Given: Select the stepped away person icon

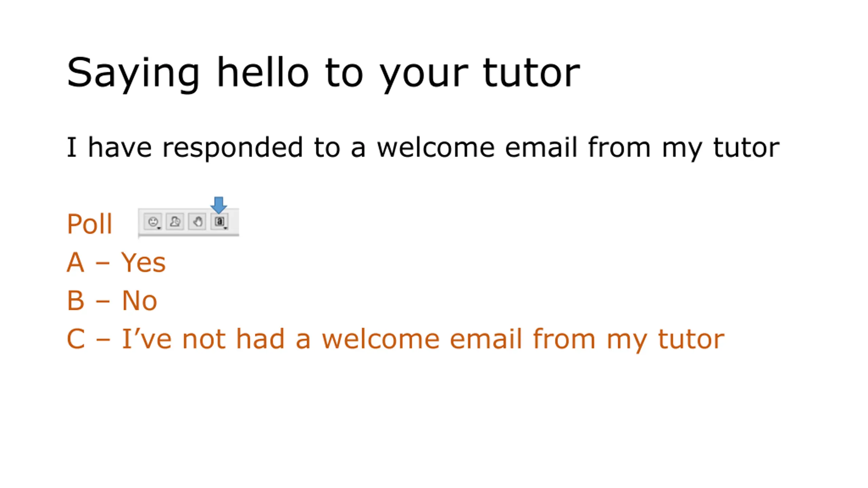Looking at the screenshot, I should click(175, 222).
